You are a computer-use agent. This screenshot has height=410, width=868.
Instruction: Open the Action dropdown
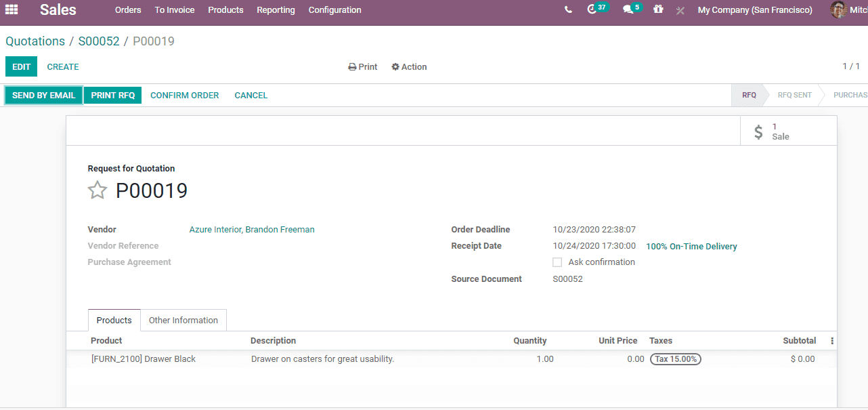tap(409, 67)
